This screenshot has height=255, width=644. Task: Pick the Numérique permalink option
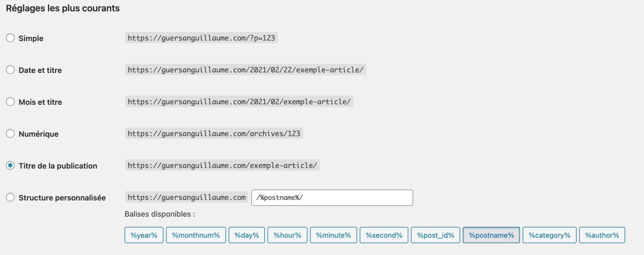(x=10, y=134)
